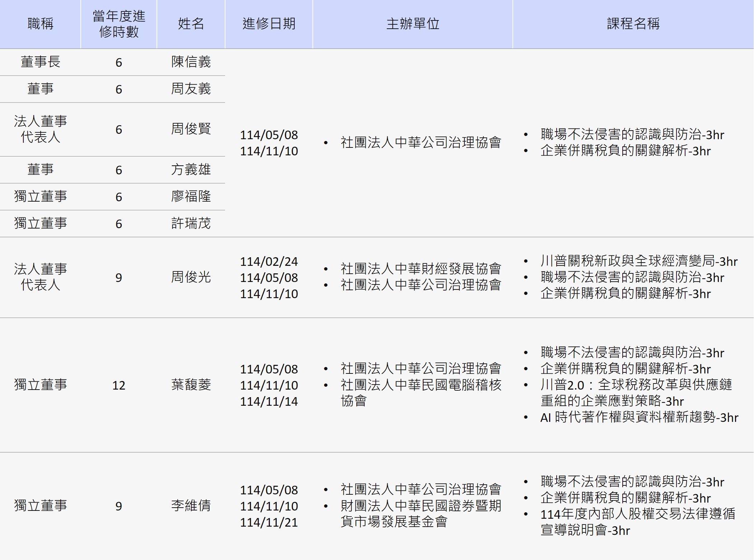Screen dimensions: 754x560
Task: Click on name 廖福隆
Action: point(191,197)
